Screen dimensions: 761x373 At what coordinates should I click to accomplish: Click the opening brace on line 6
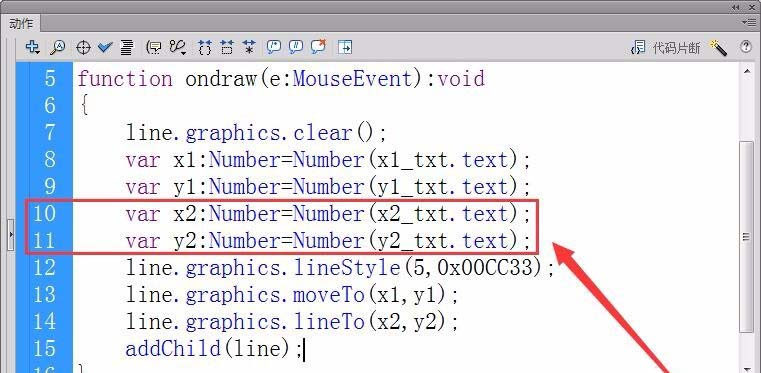84,106
